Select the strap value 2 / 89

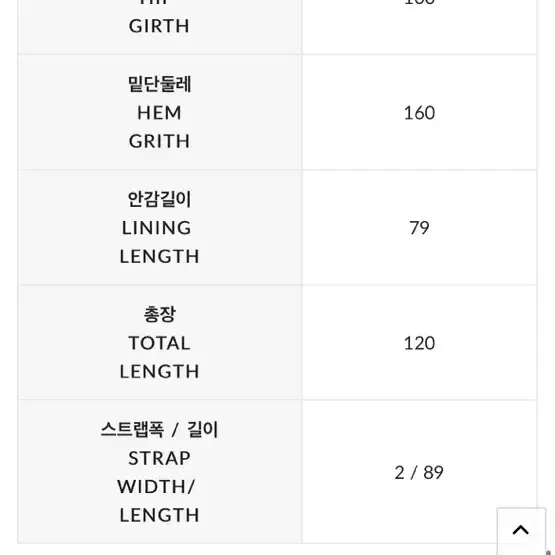(419, 473)
